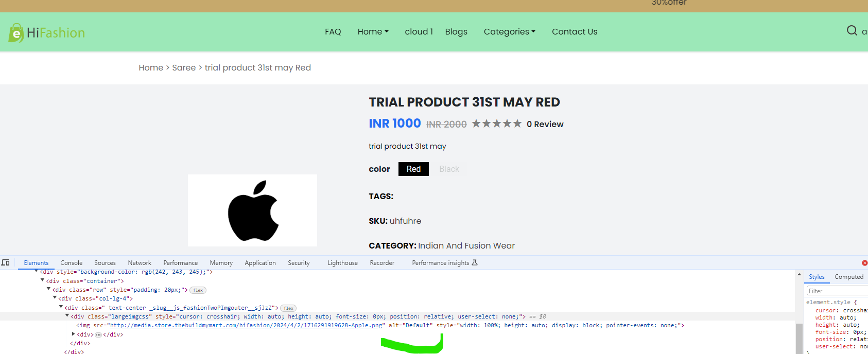Click the 0 Review text
This screenshot has height=354, width=868.
tap(545, 124)
